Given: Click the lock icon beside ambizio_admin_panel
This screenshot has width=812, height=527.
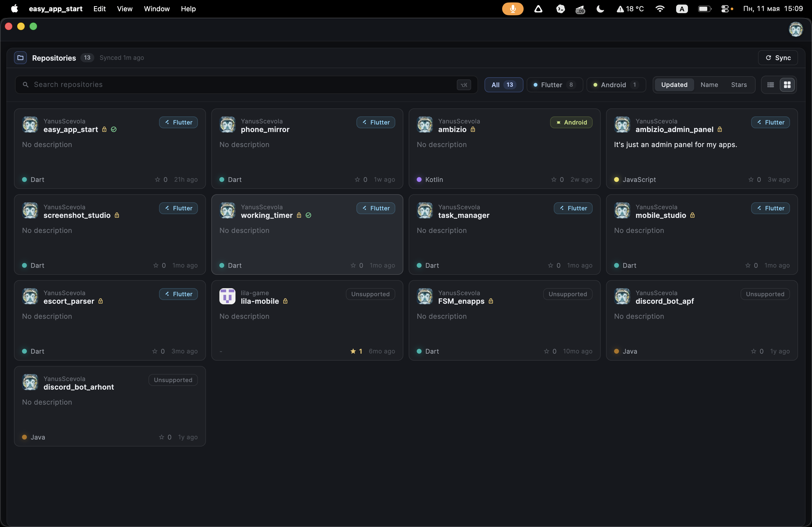Looking at the screenshot, I should (x=720, y=130).
